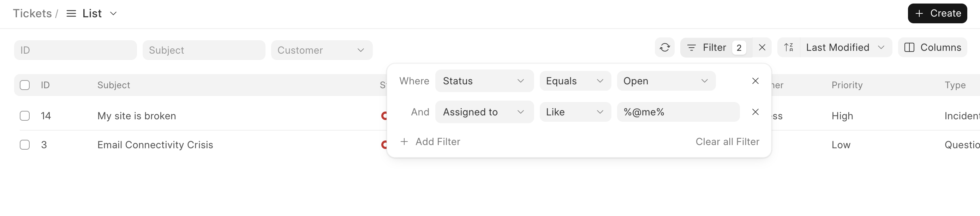
Task: Open the Columns settings
Action: (x=932, y=48)
